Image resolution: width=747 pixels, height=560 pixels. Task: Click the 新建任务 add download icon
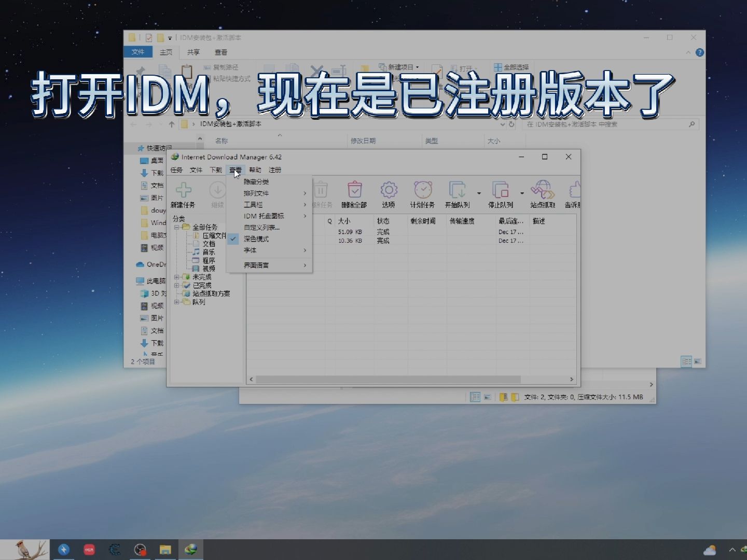tap(183, 190)
